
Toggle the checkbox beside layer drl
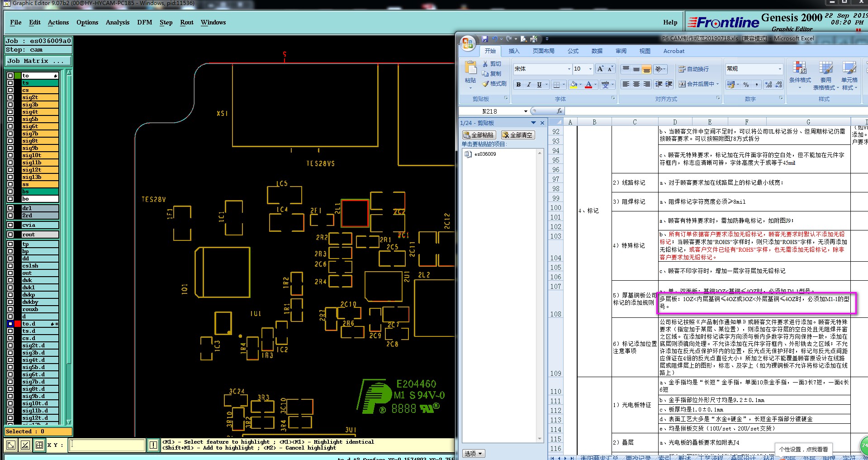pyautogui.click(x=10, y=208)
